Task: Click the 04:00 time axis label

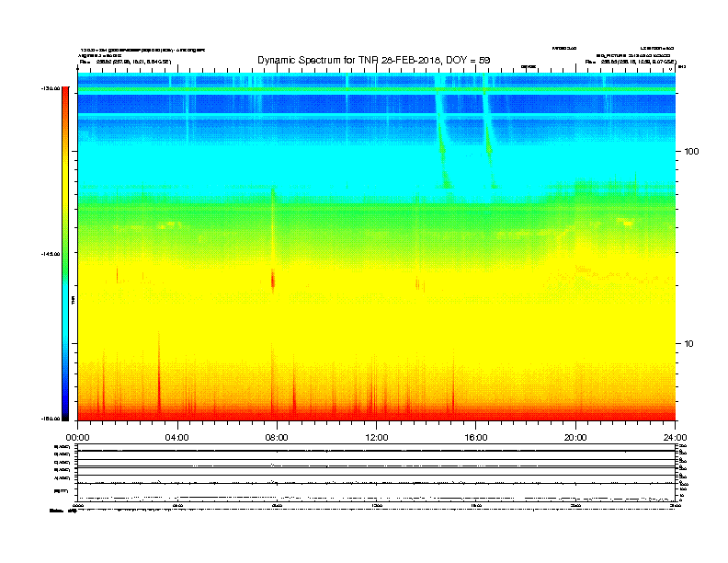Action: pos(177,437)
